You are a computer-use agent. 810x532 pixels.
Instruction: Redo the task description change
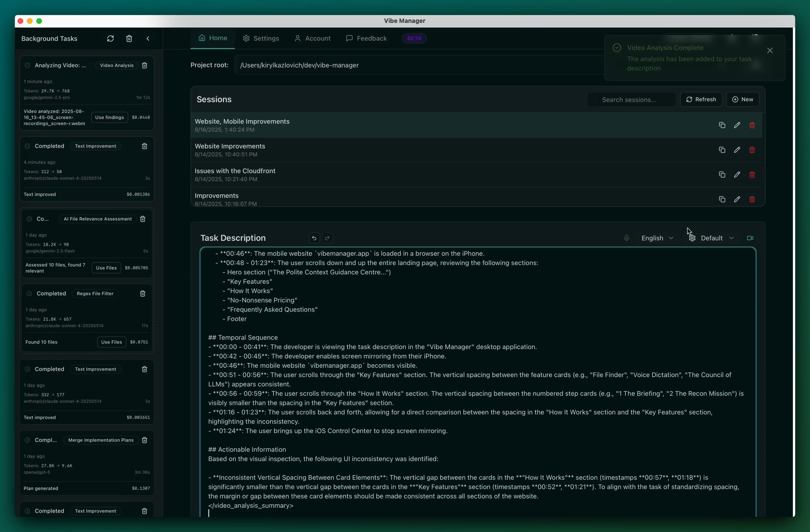pyautogui.click(x=327, y=238)
